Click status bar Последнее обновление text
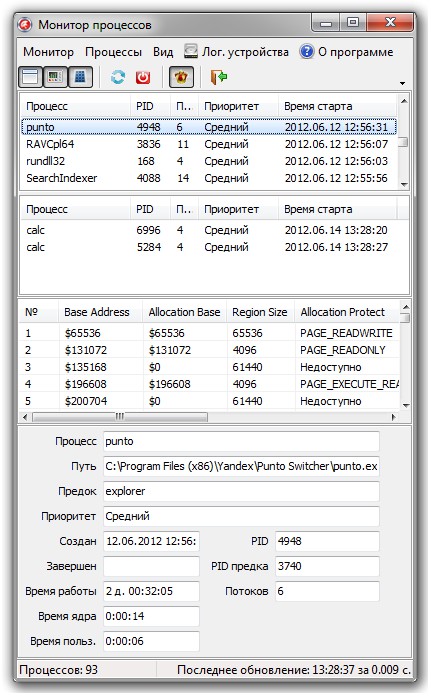The height and width of the screenshot is (699, 431). point(294,670)
